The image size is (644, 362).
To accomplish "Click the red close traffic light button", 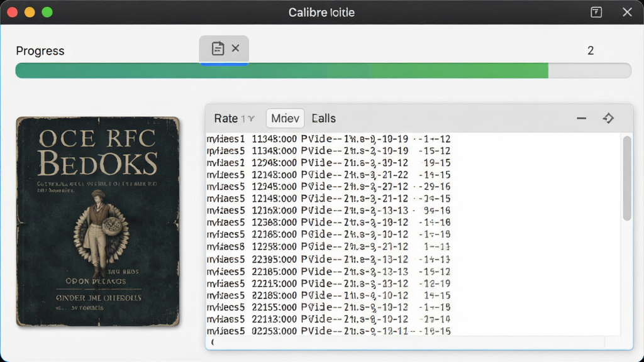I will 13,13.
